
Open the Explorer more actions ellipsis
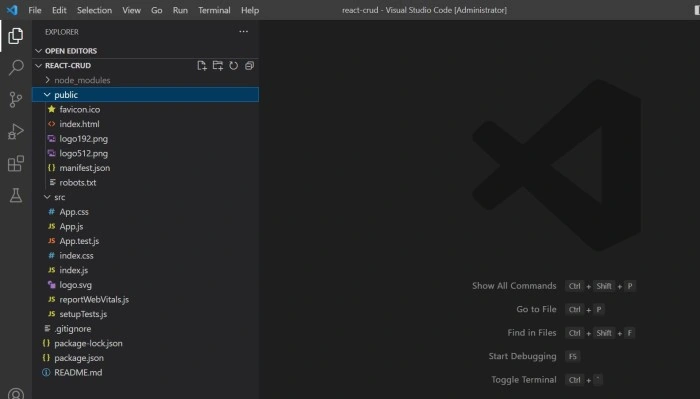point(243,32)
